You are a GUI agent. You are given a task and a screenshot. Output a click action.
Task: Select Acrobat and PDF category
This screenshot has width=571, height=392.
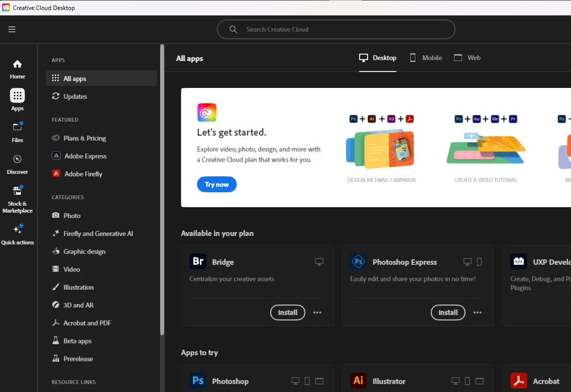(101, 323)
